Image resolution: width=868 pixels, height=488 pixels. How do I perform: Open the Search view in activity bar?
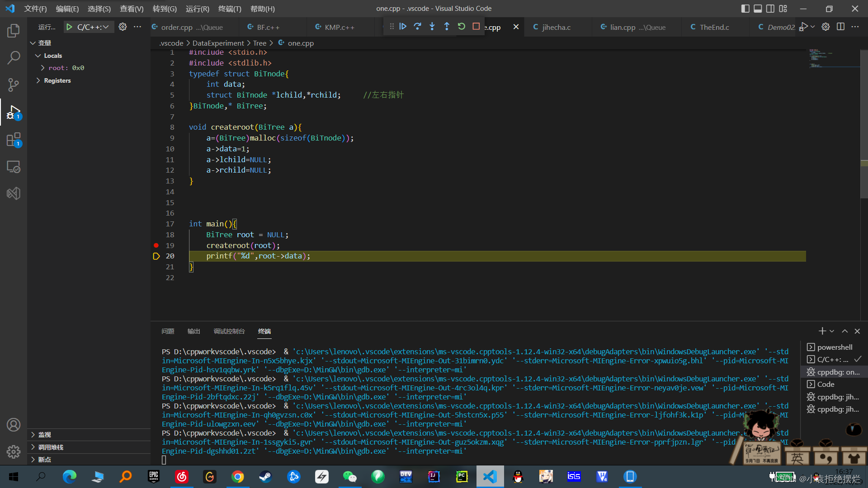click(14, 57)
